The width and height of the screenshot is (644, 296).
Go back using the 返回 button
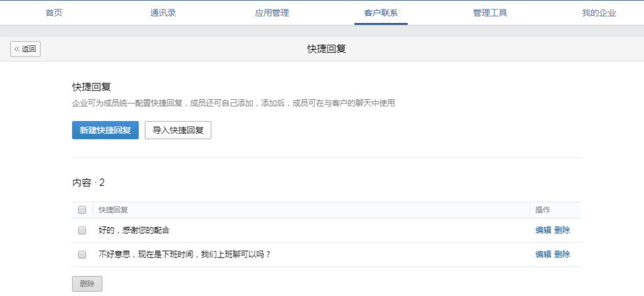(26, 49)
